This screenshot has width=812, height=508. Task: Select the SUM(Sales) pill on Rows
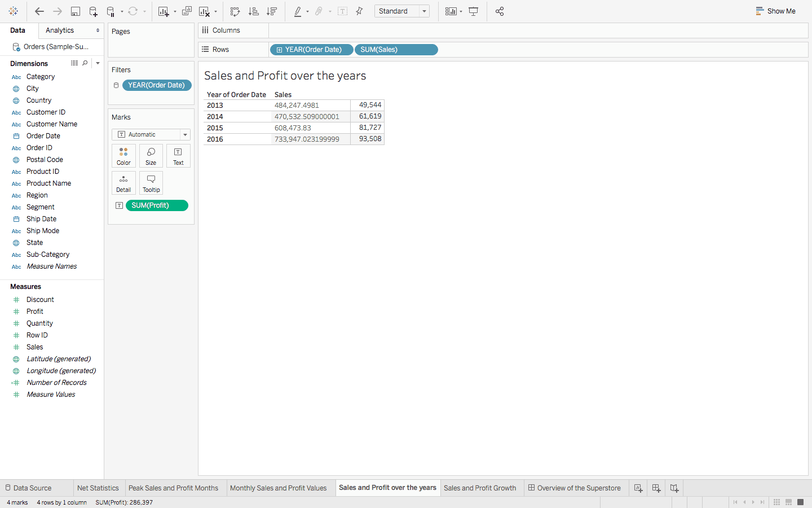point(396,50)
